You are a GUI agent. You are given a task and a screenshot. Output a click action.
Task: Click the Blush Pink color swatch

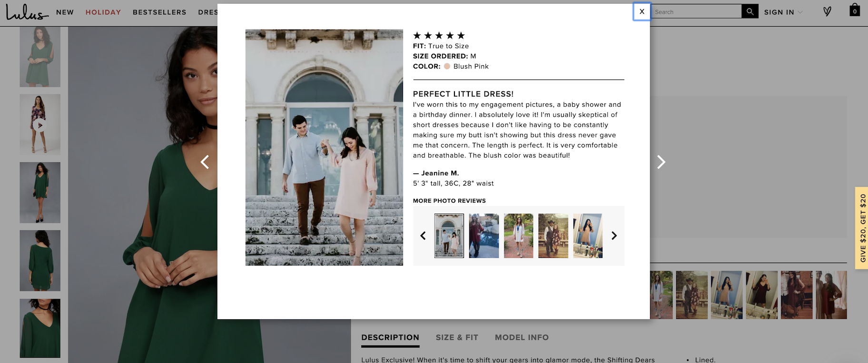coord(447,66)
